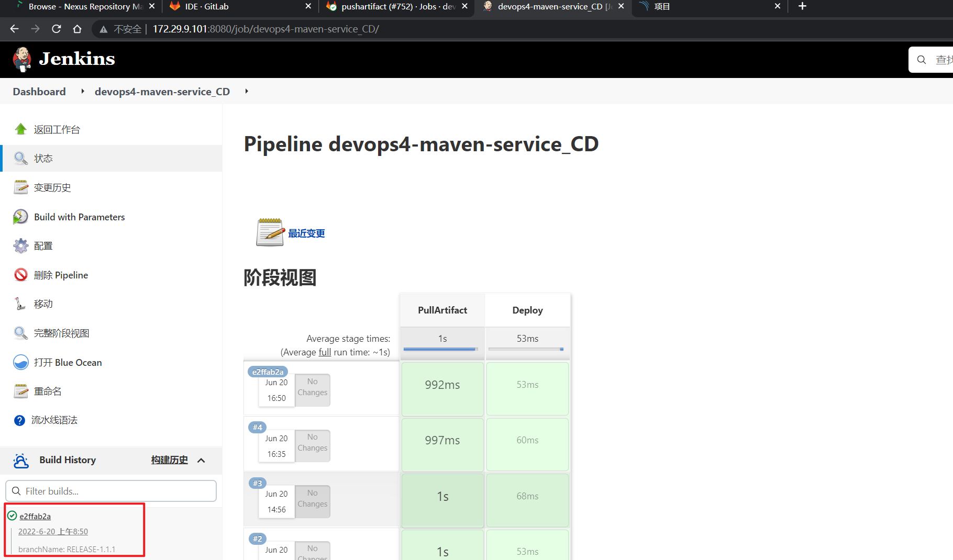Click the notepad icon next to 重命名
Image resolution: width=953 pixels, height=560 pixels.
tap(20, 391)
